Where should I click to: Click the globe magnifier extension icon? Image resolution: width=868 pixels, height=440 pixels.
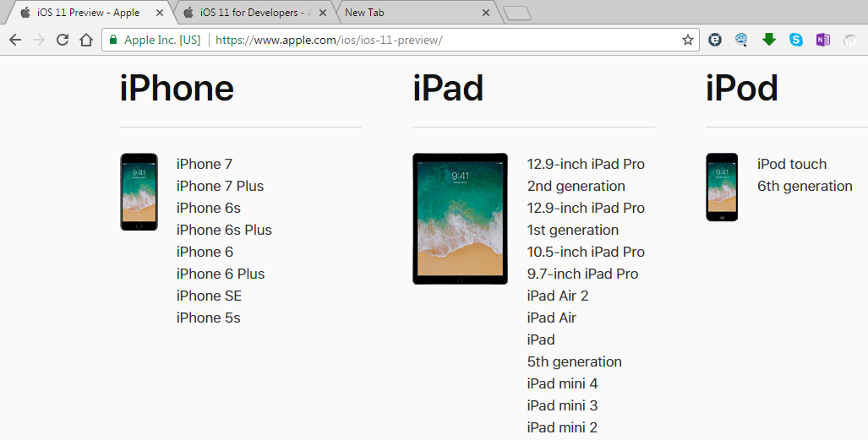click(x=742, y=40)
